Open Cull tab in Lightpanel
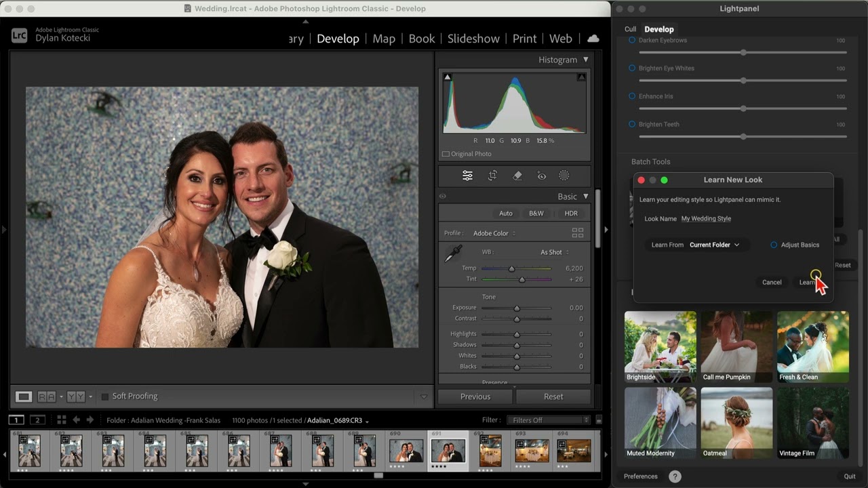Screen dimensions: 868x488 point(630,29)
